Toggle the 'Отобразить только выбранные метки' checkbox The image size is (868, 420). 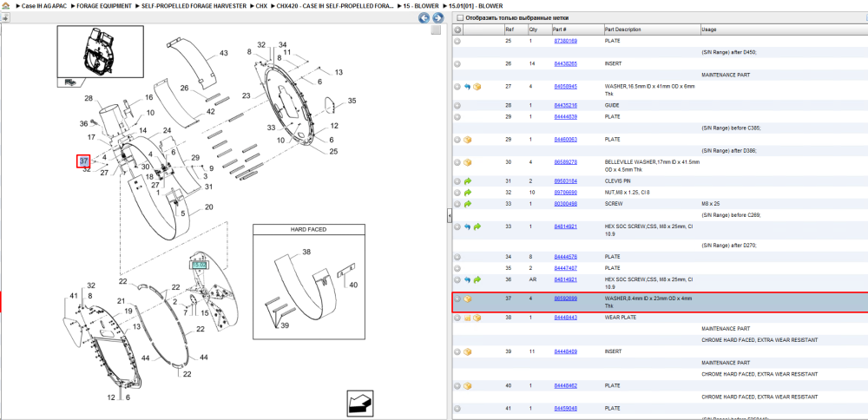[x=459, y=17]
